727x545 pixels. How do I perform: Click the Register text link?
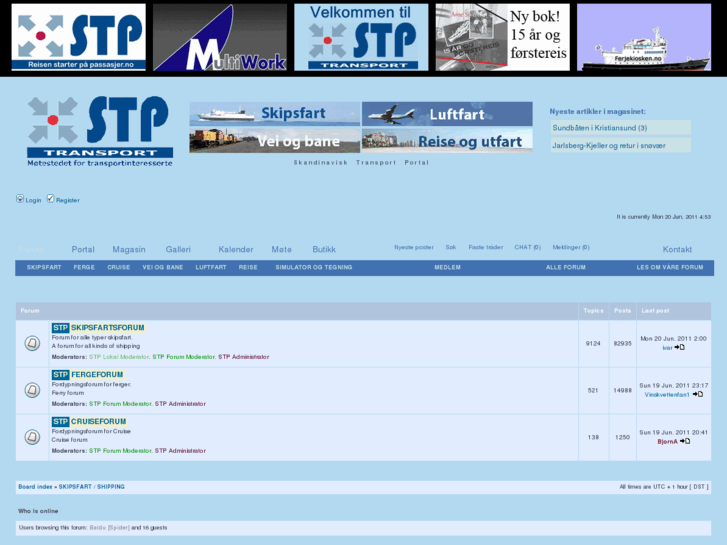68,200
